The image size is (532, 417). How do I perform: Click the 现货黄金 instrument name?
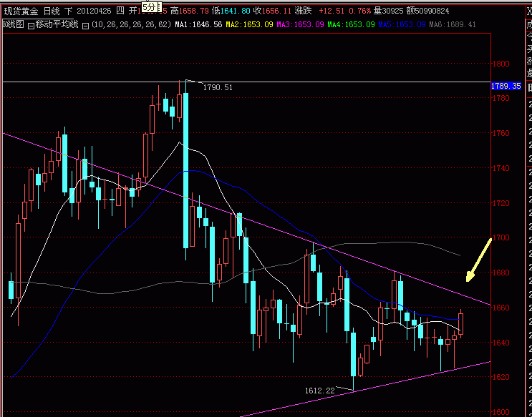pyautogui.click(x=21, y=11)
